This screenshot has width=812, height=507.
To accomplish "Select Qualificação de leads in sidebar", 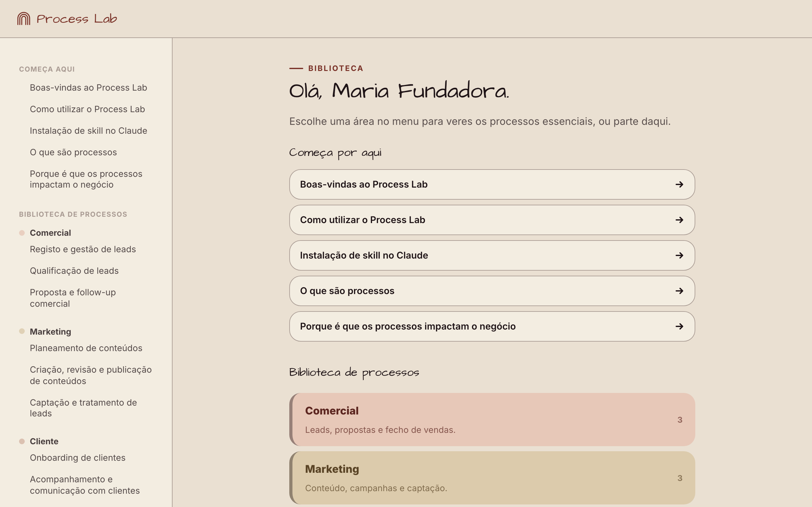I will tap(74, 271).
